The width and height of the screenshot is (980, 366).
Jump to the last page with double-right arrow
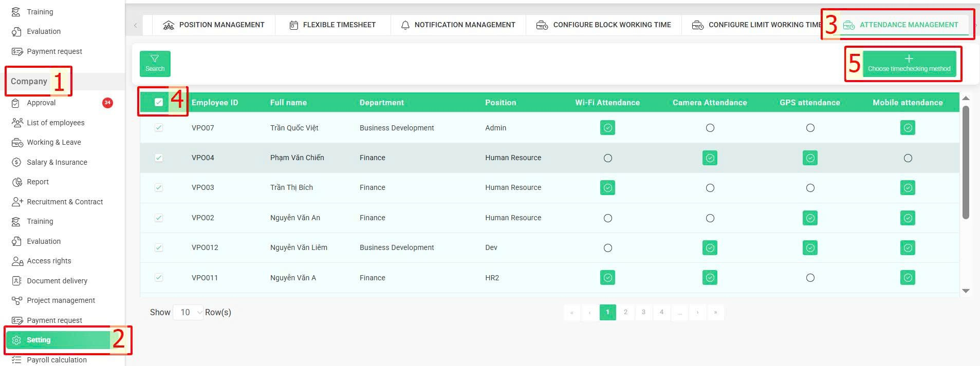point(715,312)
